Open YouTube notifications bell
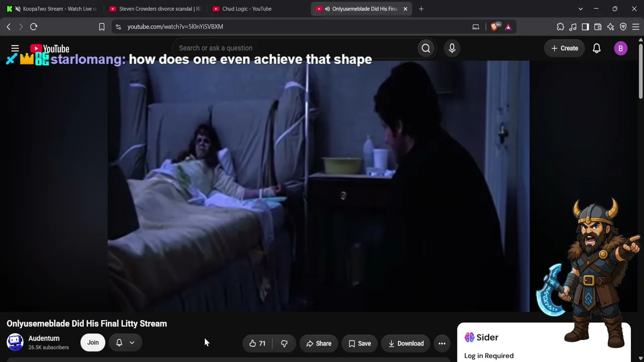The height and width of the screenshot is (362, 644). coord(596,48)
